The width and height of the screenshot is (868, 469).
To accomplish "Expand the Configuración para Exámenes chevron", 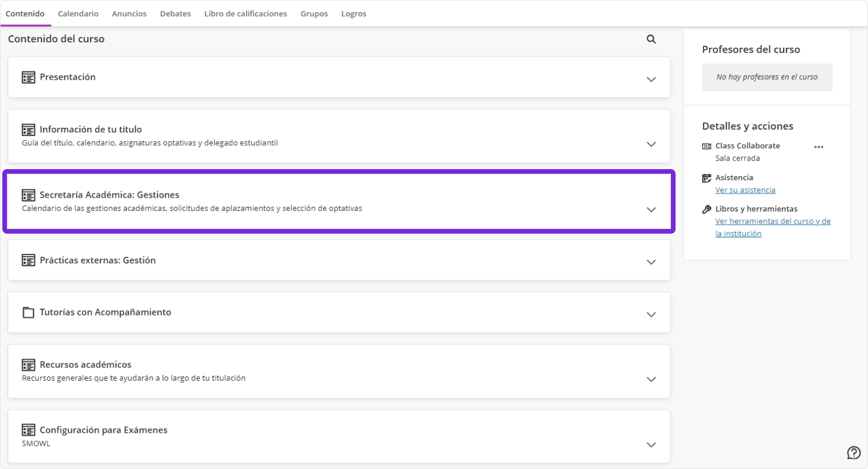I will pyautogui.click(x=651, y=445).
